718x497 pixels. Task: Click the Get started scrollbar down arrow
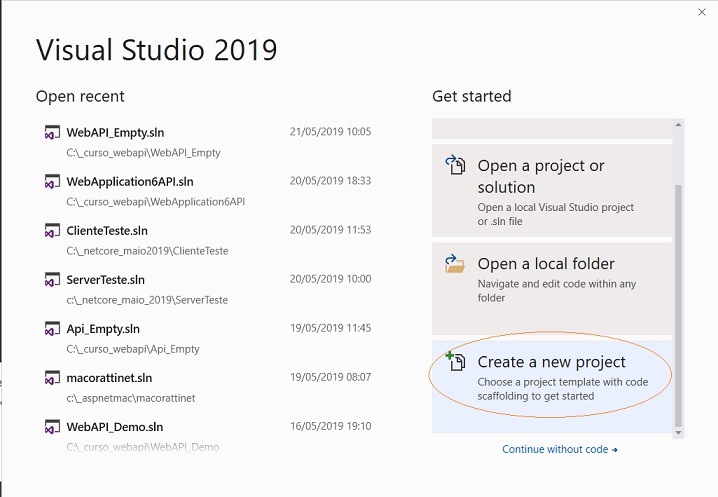(x=678, y=432)
